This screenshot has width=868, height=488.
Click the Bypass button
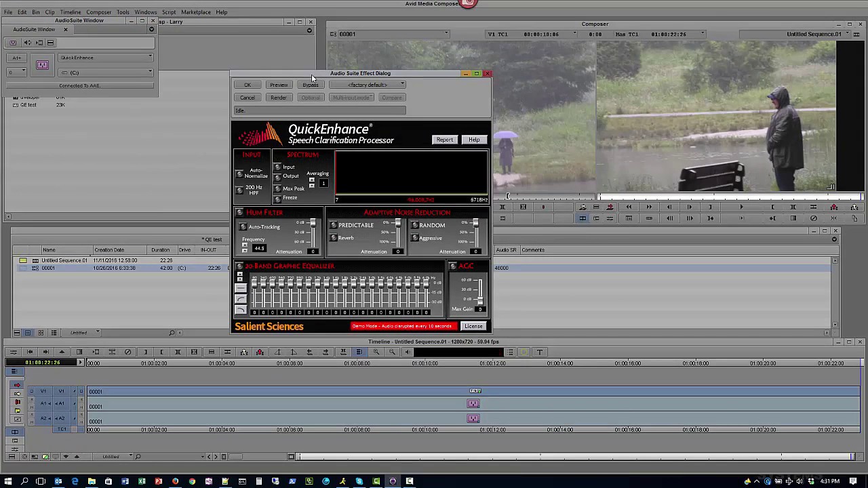310,85
